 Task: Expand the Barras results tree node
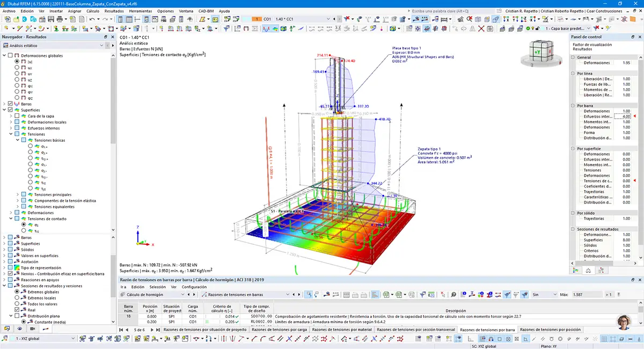click(4, 104)
